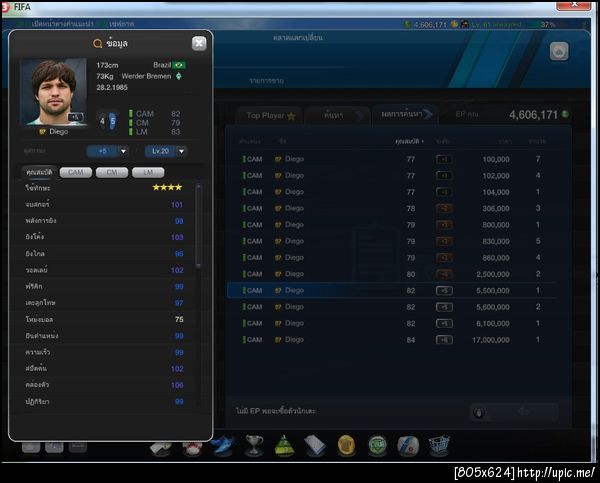Click the Top Player star icon
600x483 pixels.
(x=291, y=116)
